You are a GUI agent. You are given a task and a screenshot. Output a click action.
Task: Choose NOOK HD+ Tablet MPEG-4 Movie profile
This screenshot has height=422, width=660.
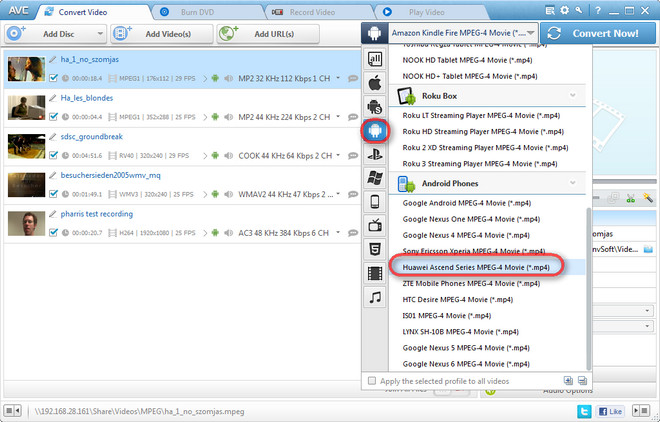click(x=470, y=76)
